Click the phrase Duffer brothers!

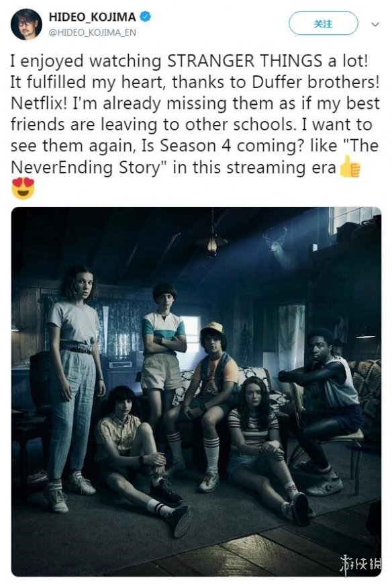point(315,82)
